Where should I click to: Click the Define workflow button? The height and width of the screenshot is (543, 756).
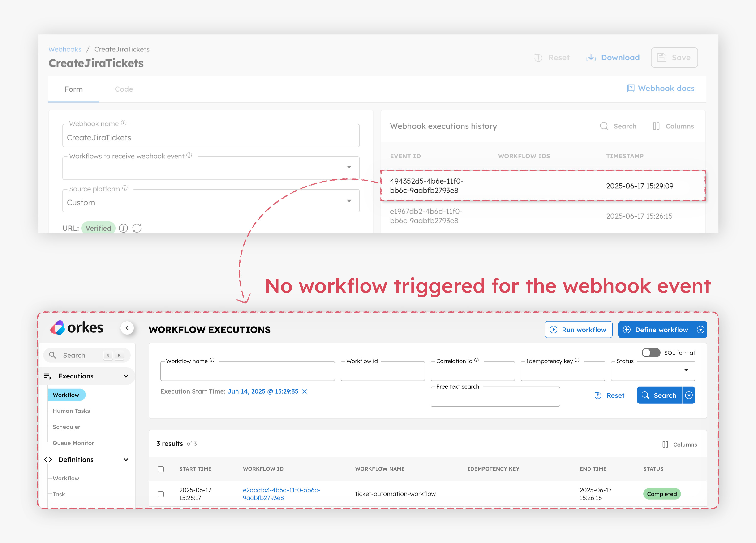tap(656, 330)
